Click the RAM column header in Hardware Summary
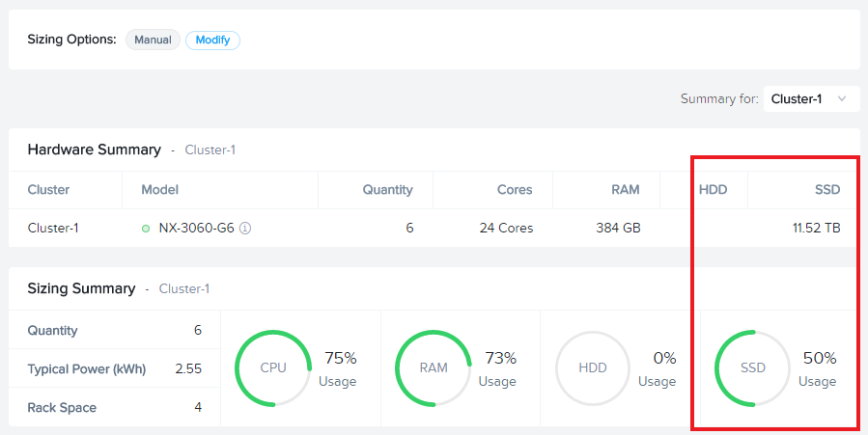868x435 pixels. point(626,190)
